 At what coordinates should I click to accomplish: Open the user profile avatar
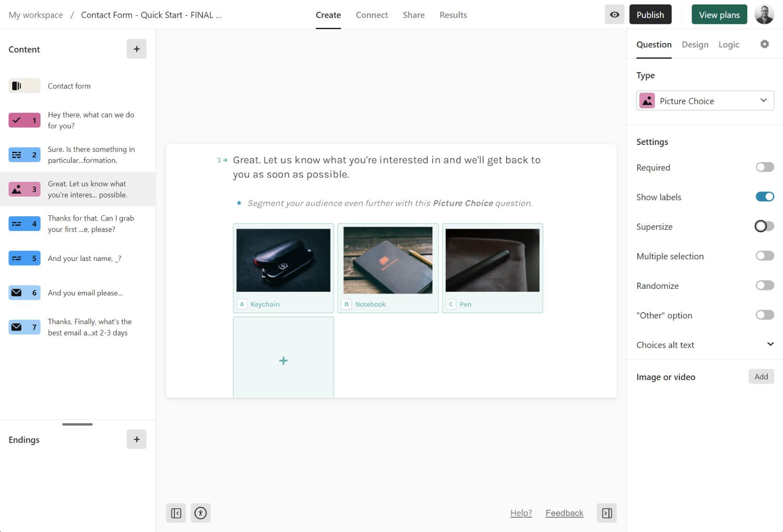(x=764, y=15)
